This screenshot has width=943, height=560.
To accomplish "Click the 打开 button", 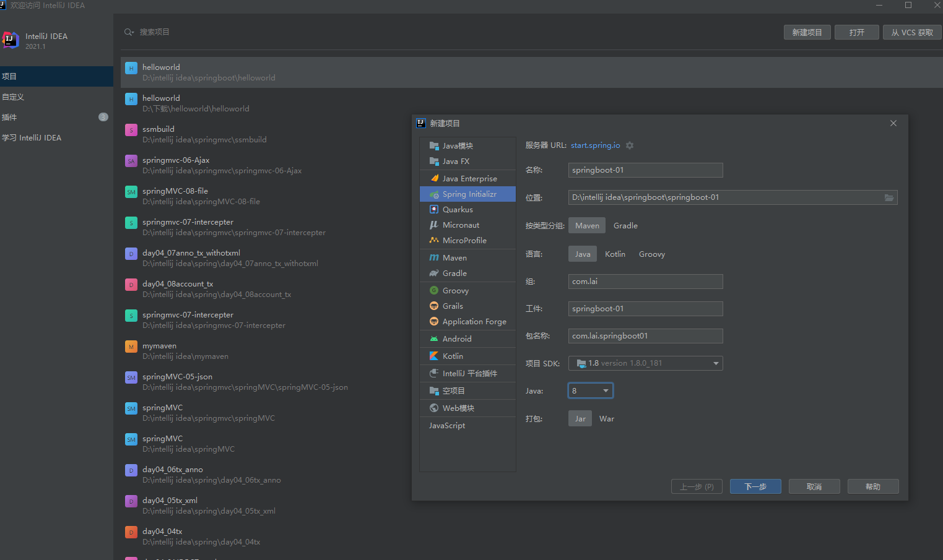I will pyautogui.click(x=857, y=32).
